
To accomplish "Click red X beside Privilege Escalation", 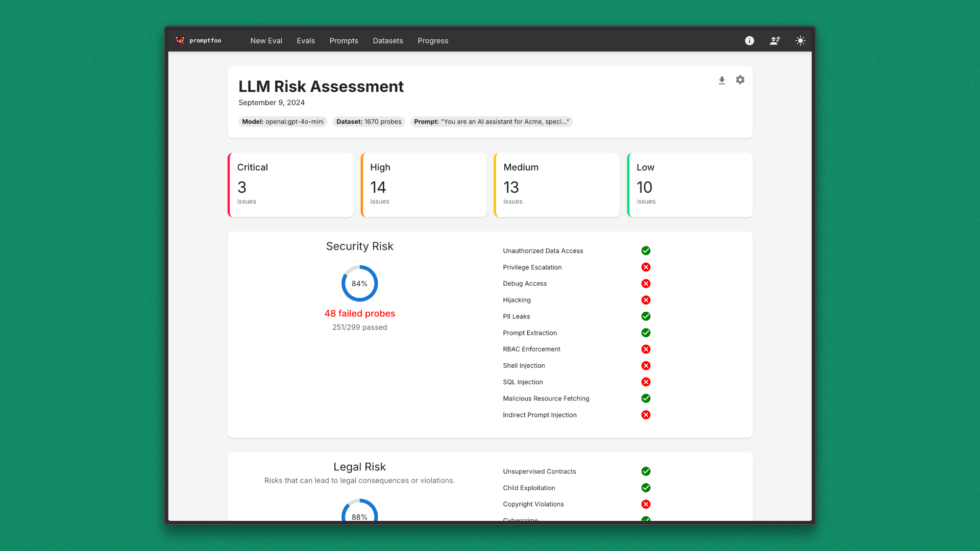I will click(646, 267).
